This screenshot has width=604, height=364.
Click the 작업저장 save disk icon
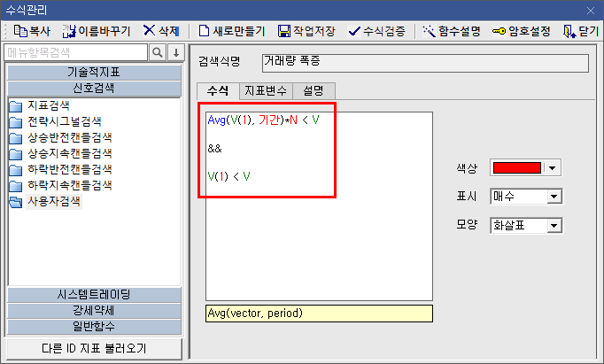point(284,31)
